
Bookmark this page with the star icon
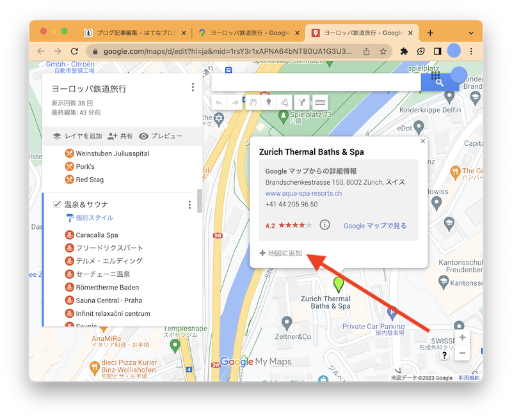coord(383,51)
